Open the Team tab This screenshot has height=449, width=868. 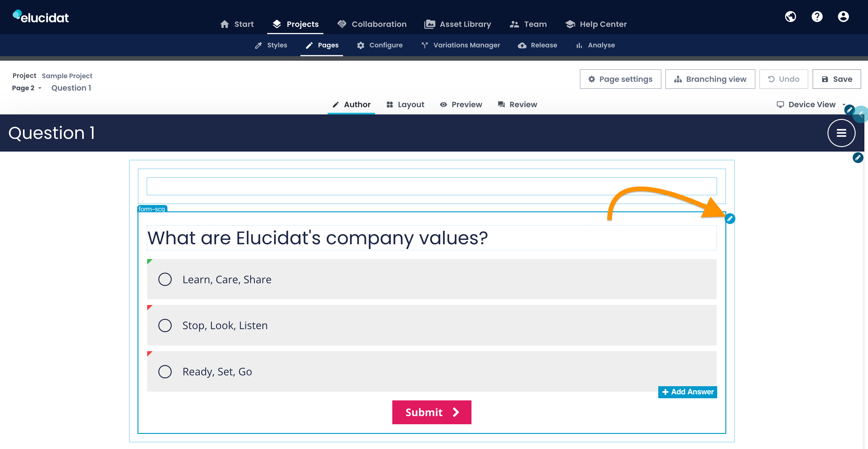coord(528,24)
